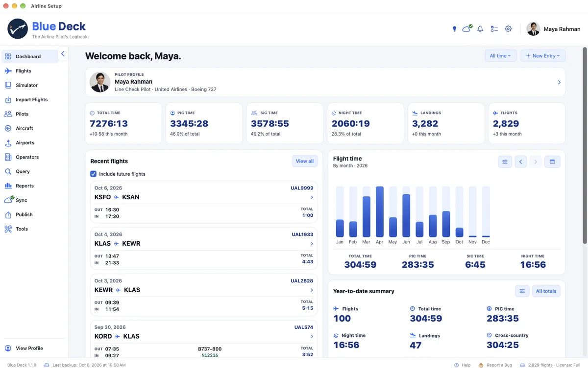Open cloud sync status icon in header
The image size is (588, 372).
[467, 28]
